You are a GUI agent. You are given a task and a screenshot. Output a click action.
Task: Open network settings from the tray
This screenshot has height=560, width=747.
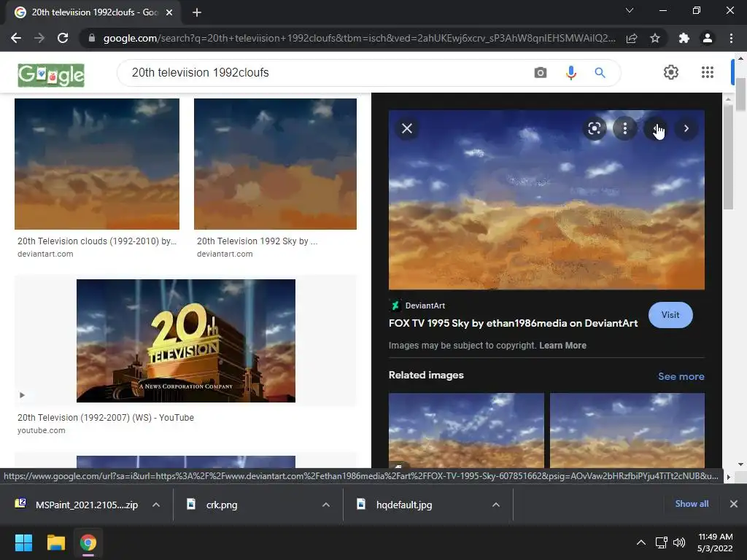(661, 542)
